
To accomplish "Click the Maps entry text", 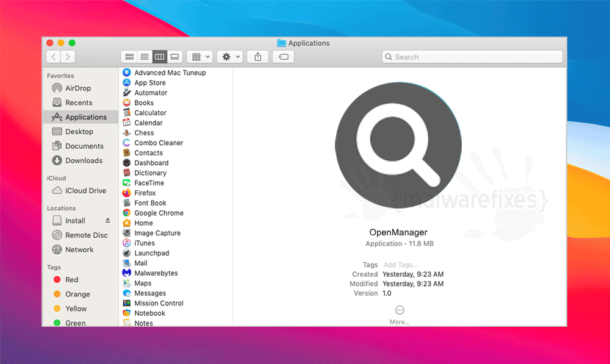I will coord(143,283).
